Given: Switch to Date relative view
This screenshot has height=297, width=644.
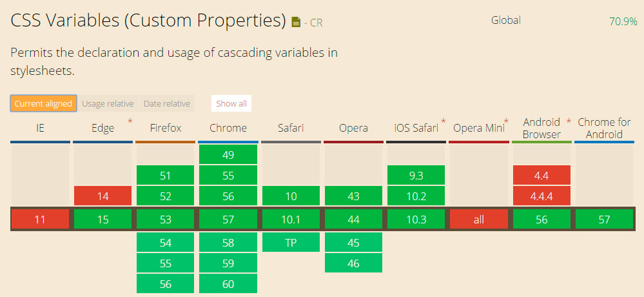Looking at the screenshot, I should (x=167, y=103).
